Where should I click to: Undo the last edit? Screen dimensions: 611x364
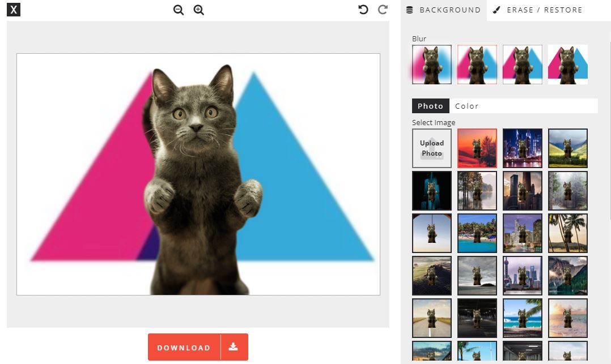point(363,10)
